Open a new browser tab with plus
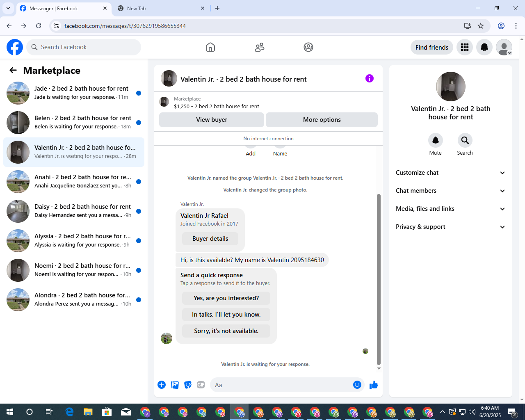Screen dimensions: 525x420 [x=217, y=8]
